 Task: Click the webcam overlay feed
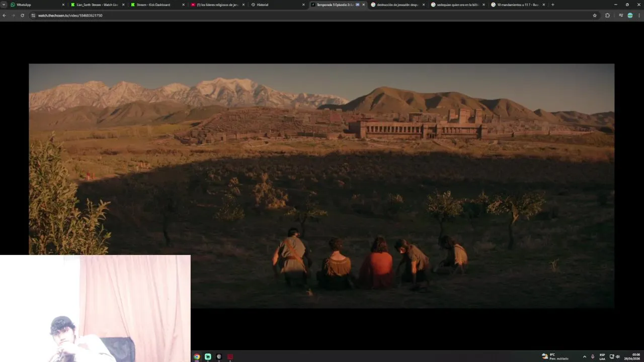tap(95, 308)
